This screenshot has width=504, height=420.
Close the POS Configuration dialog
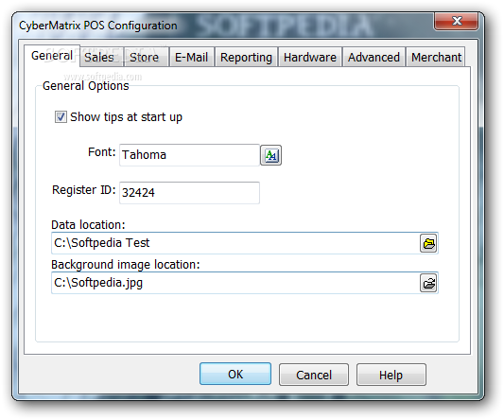pos(456,22)
